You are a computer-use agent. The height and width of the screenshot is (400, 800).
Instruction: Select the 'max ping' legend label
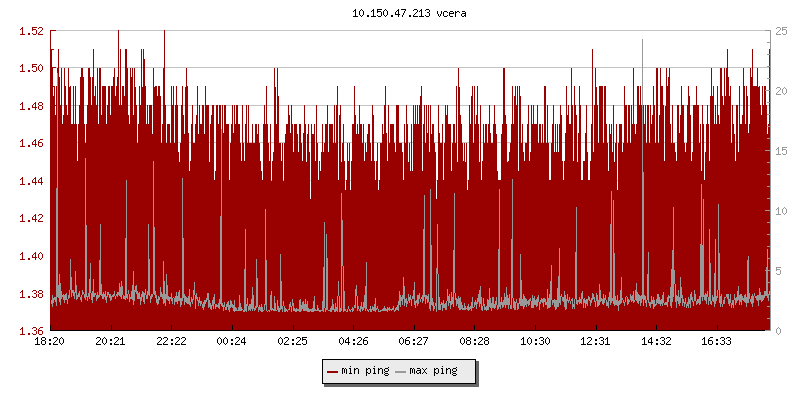[x=434, y=371]
